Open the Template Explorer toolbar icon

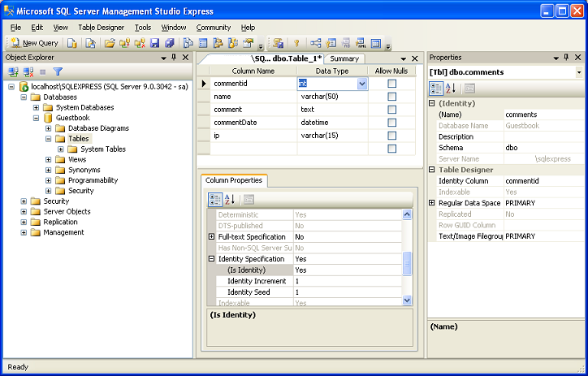[233, 43]
